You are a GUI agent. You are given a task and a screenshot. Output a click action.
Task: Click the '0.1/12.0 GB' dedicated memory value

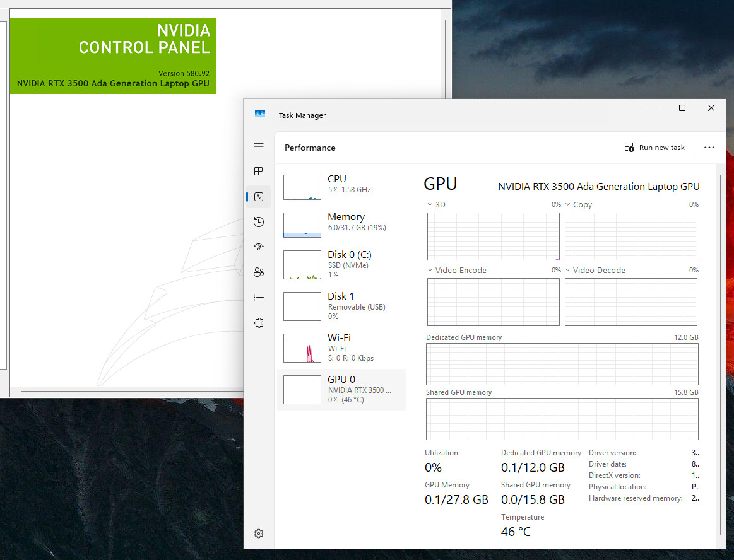pos(533,467)
